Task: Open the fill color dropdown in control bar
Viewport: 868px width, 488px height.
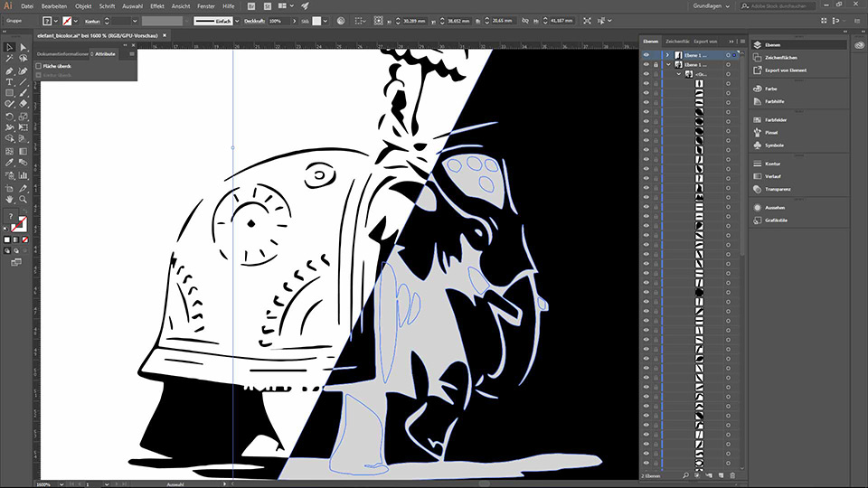Action: (x=56, y=21)
